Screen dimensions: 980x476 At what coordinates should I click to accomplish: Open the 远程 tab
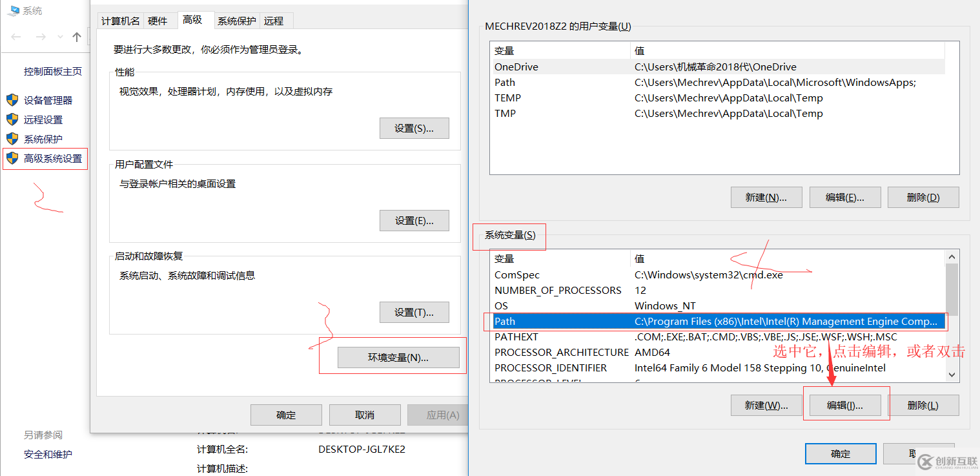pos(275,21)
